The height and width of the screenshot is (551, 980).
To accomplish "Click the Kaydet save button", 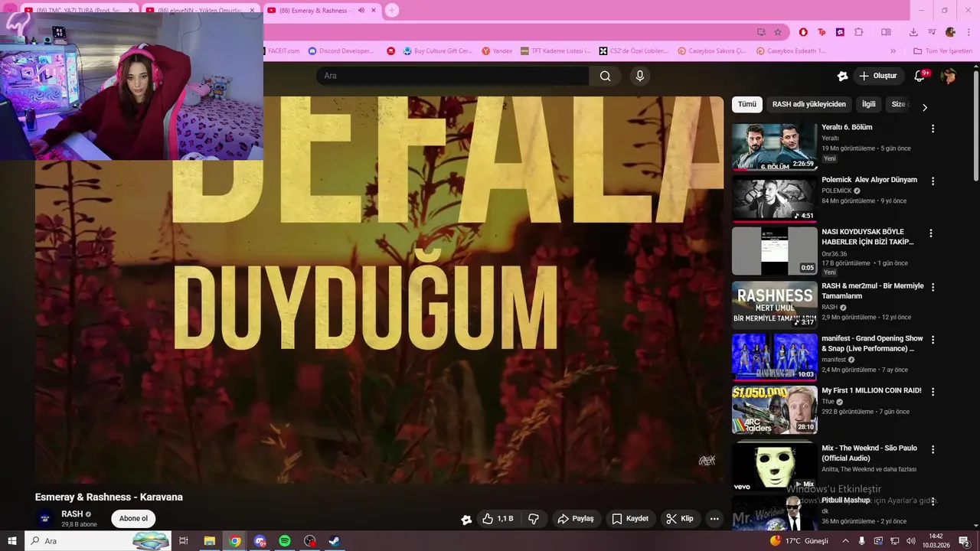I will (x=630, y=519).
